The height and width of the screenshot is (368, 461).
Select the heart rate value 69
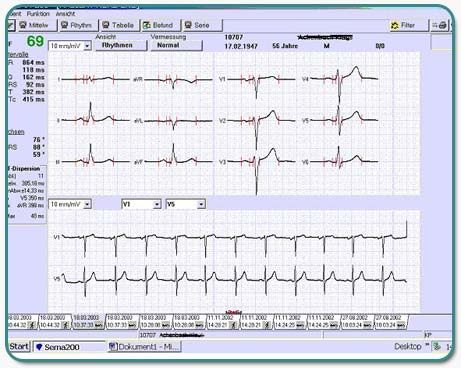click(35, 41)
